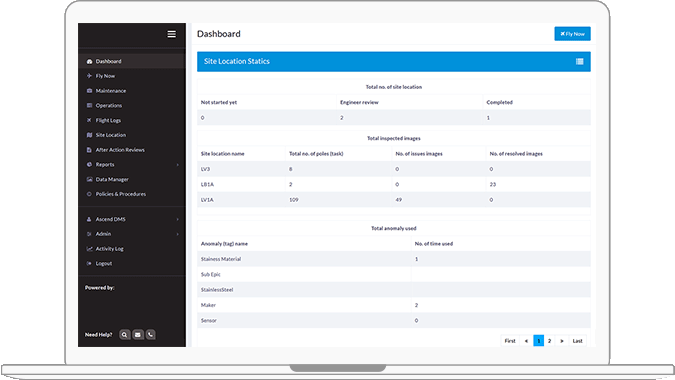Click the Flight Logs icon
Viewport: 675px width, 380px height.
[x=89, y=120]
